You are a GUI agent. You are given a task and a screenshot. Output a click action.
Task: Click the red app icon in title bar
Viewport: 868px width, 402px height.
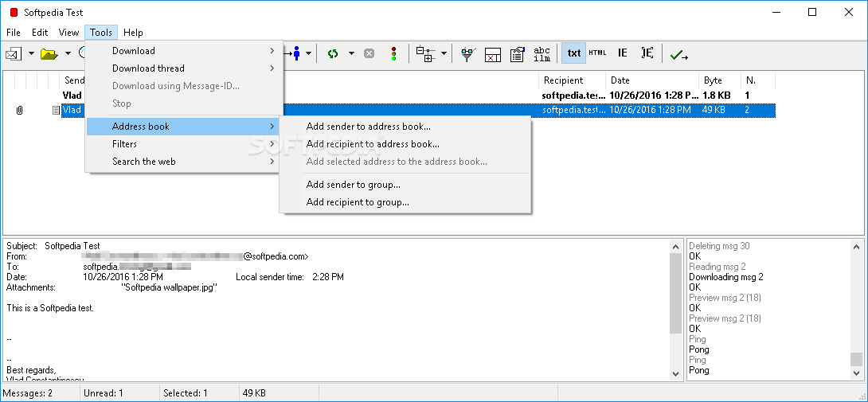coord(14,12)
